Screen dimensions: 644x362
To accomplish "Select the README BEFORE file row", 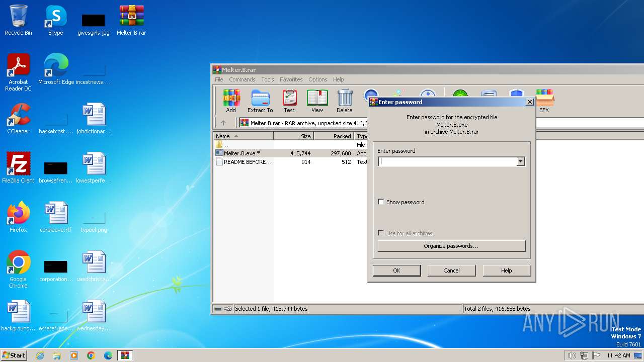I will click(291, 162).
